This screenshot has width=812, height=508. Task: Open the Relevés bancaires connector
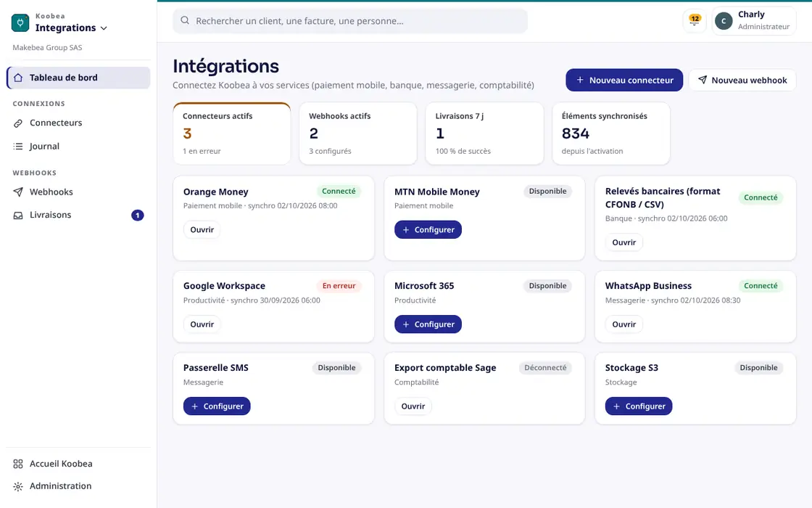point(624,242)
